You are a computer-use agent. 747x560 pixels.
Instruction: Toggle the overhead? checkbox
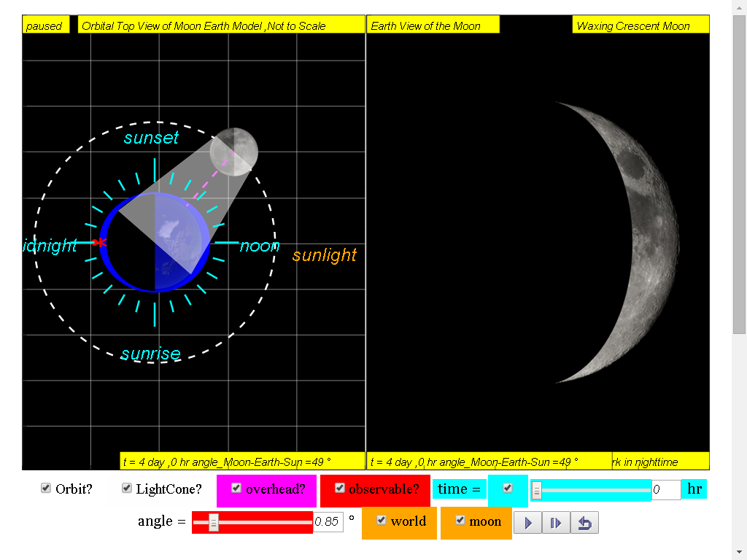[236, 488]
